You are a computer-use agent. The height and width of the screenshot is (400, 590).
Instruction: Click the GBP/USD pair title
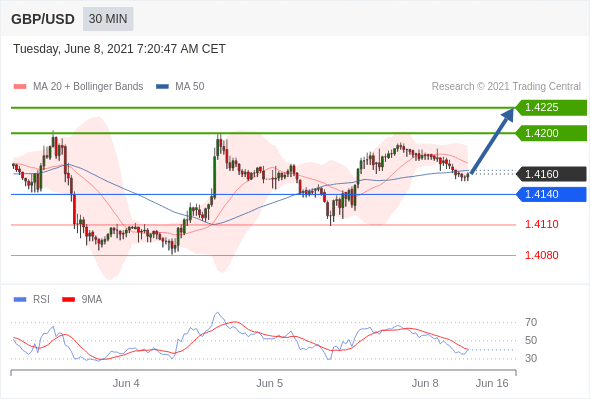(x=43, y=19)
